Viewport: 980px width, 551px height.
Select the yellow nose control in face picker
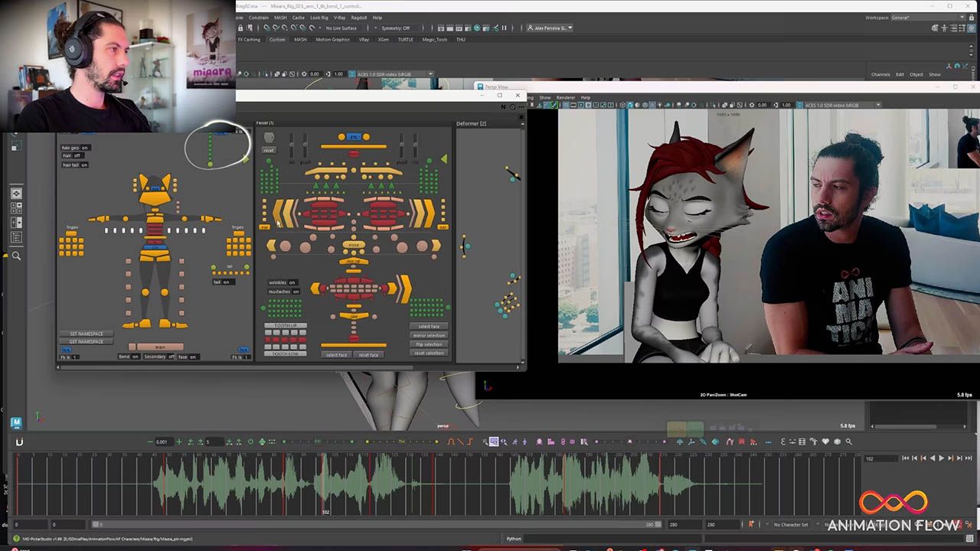353,245
